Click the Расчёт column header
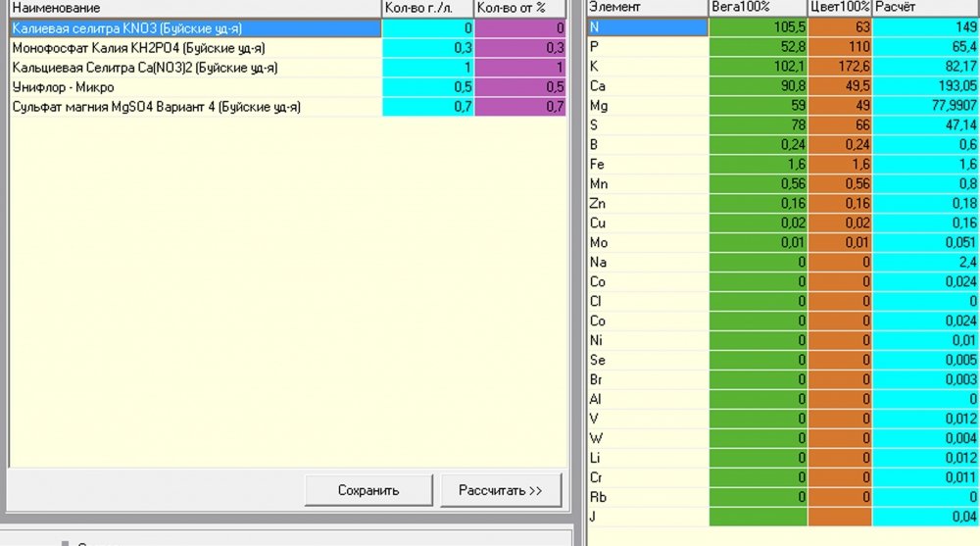980x546 pixels. coord(926,8)
